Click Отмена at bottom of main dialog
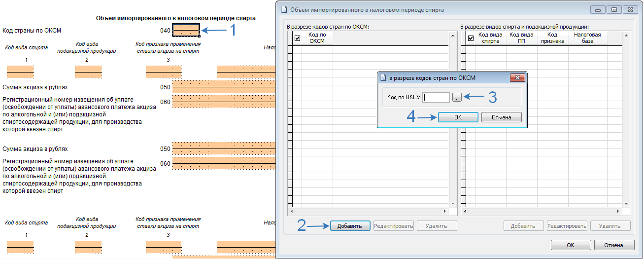 tap(613, 245)
